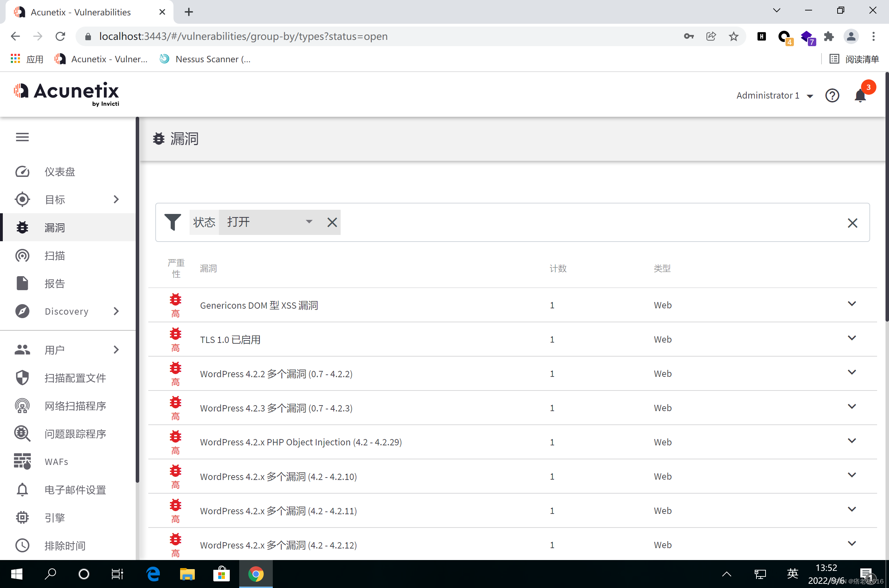Click the 电子邮件设置 bell icon
889x588 pixels.
[x=22, y=489]
